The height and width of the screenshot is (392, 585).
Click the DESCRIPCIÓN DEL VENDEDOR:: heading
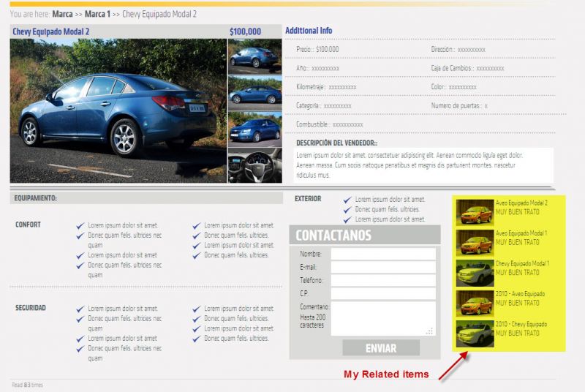tap(336, 143)
